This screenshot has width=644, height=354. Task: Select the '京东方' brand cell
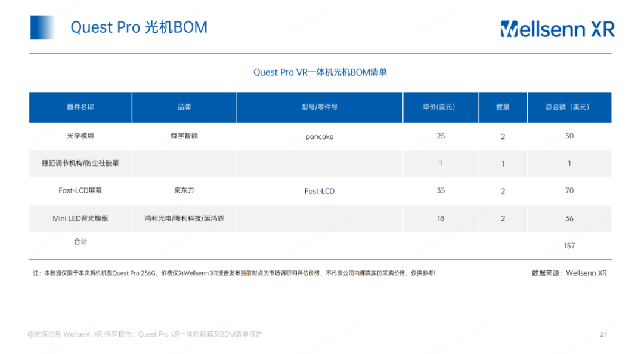click(184, 191)
